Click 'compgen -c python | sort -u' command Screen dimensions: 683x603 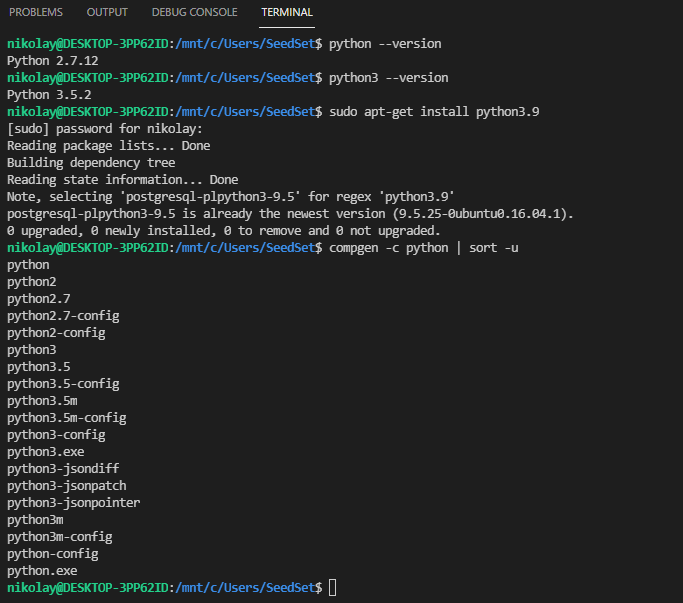tap(423, 247)
